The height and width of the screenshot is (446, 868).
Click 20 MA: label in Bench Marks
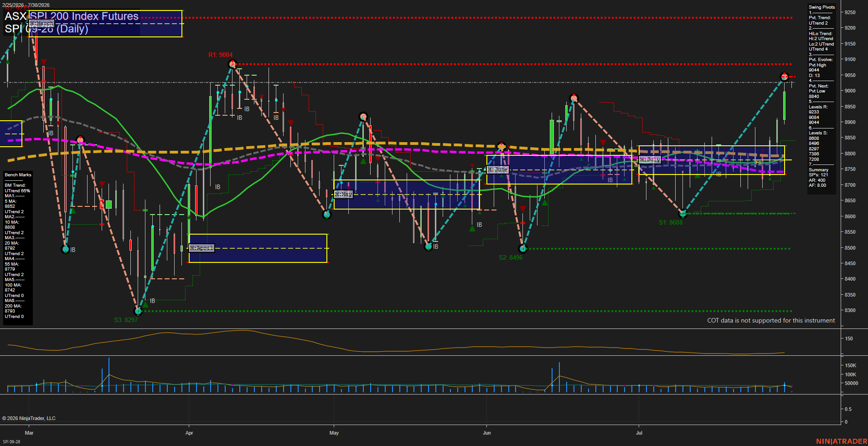(x=12, y=243)
